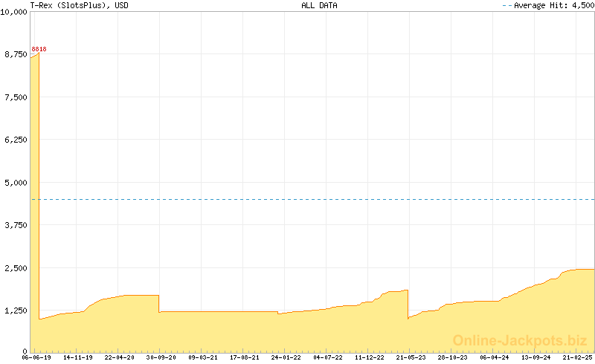Viewport: 595px width, 364px height.
Task: Pick the 30-09-20 date marker
Action: point(161,357)
